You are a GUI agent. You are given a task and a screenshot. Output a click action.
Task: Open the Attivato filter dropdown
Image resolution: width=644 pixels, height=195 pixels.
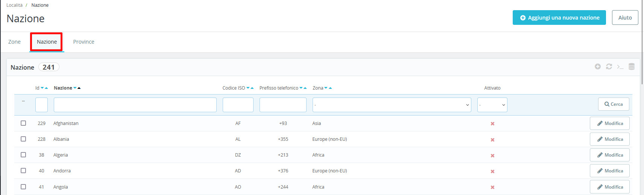coord(492,105)
